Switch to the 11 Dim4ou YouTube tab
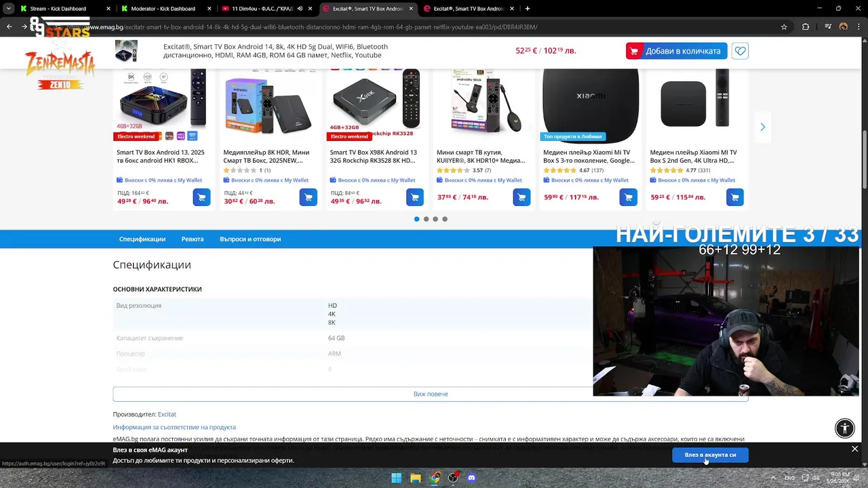The height and width of the screenshot is (488, 868). tap(261, 9)
